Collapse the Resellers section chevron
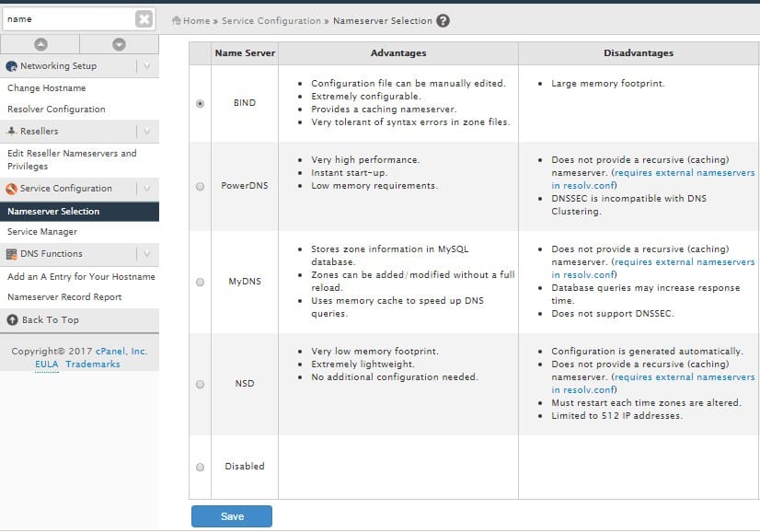Viewport: 760px width, 532px height. pyautogui.click(x=147, y=131)
